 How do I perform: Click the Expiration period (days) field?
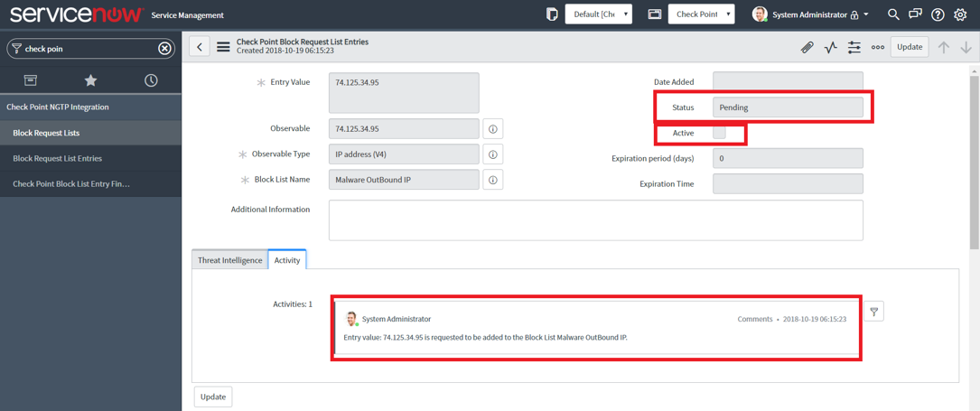[788, 159]
